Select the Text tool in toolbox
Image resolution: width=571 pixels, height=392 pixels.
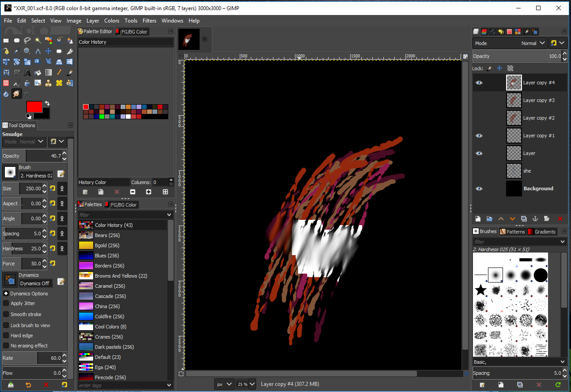27,72
